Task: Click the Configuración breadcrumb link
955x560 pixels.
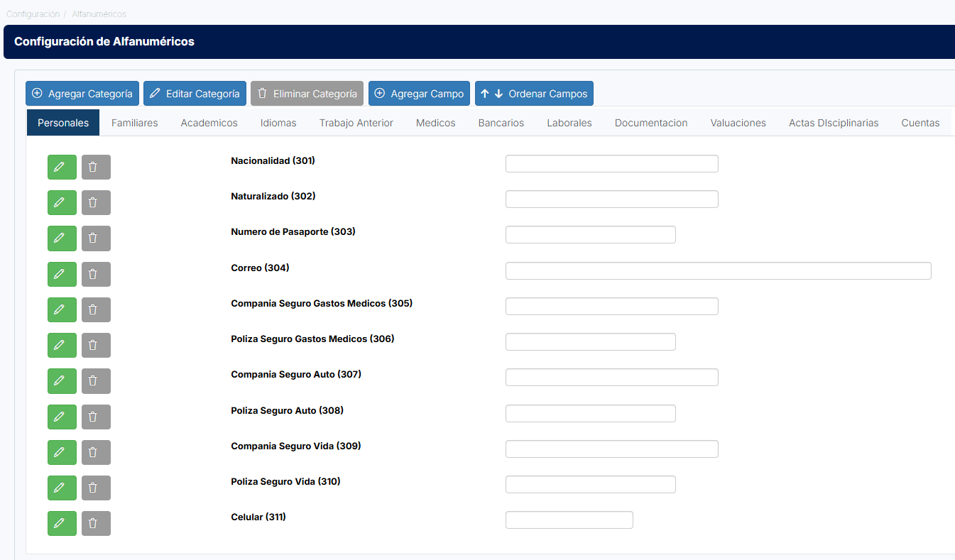Action: pos(33,14)
